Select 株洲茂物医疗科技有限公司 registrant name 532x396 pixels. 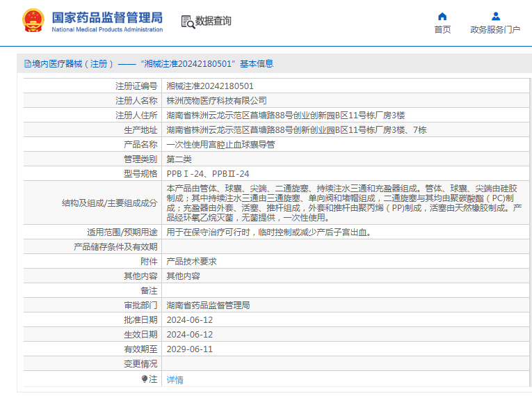click(216, 101)
